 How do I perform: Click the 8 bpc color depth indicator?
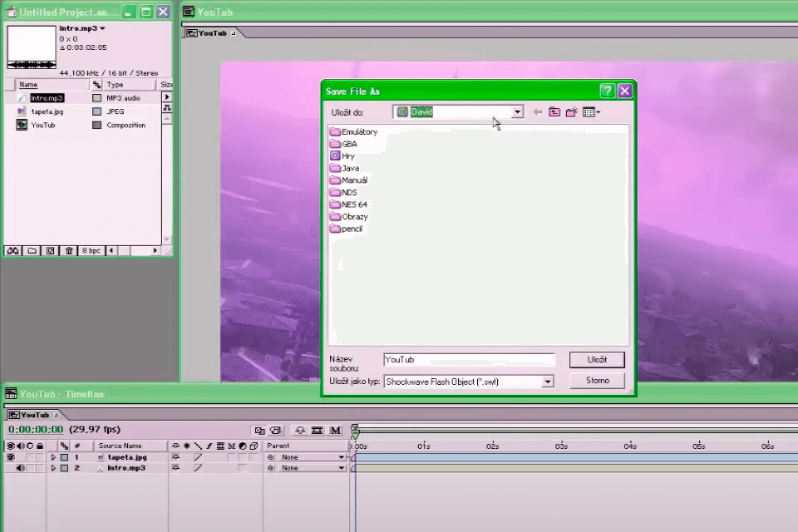[90, 250]
